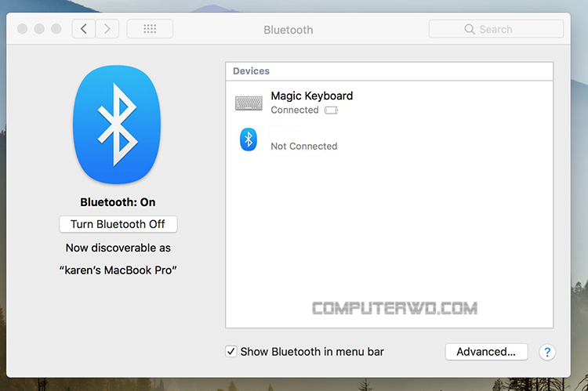Click the Bluetooth: On status label
The height and width of the screenshot is (391, 588).
click(x=118, y=202)
